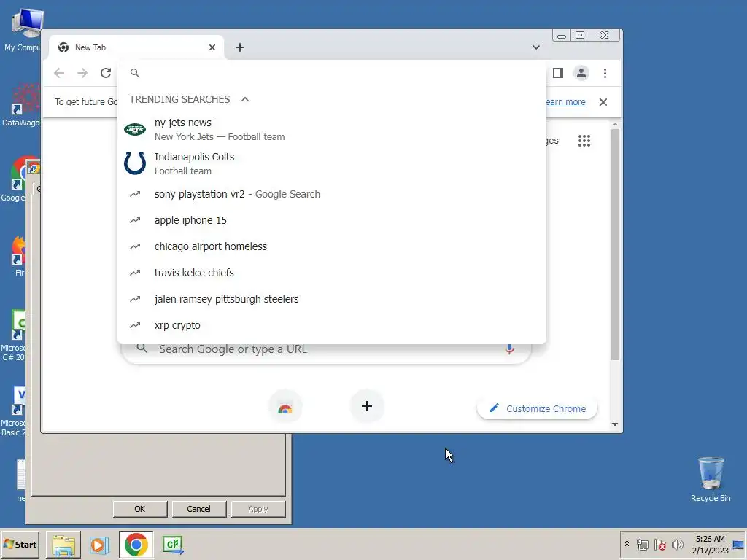Click the New York Jets logo
Viewport: 747px width, 560px height.
pos(135,129)
